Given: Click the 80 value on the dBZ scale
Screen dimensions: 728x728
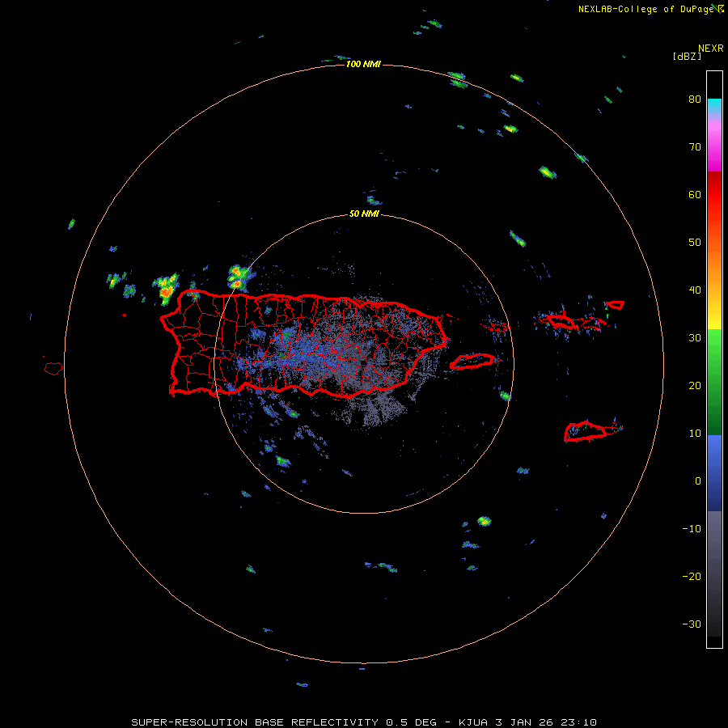Looking at the screenshot, I should 695,99.
